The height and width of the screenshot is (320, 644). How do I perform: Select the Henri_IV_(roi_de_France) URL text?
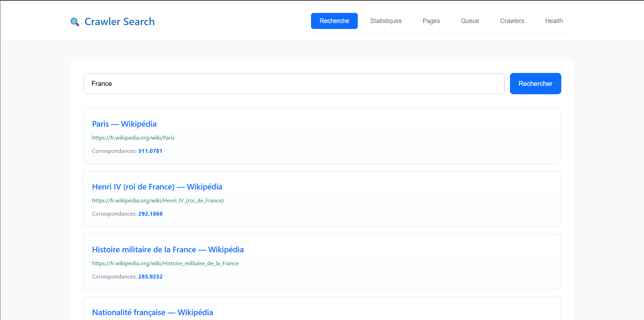click(158, 200)
